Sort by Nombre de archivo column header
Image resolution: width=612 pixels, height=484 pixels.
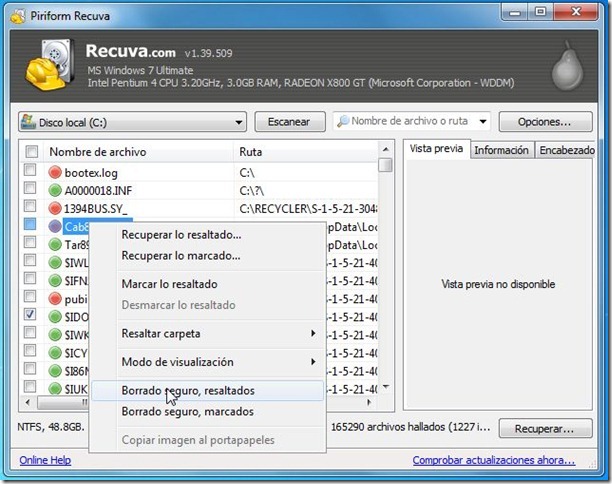coord(139,152)
